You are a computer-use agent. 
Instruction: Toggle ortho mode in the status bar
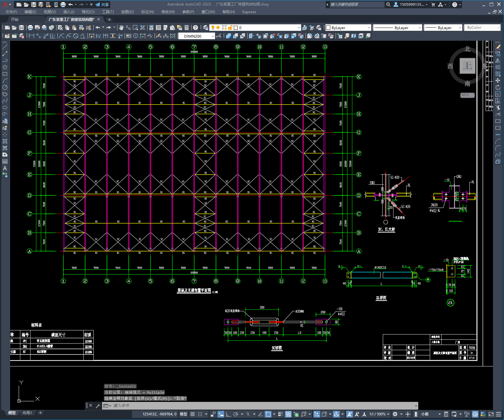click(x=228, y=414)
